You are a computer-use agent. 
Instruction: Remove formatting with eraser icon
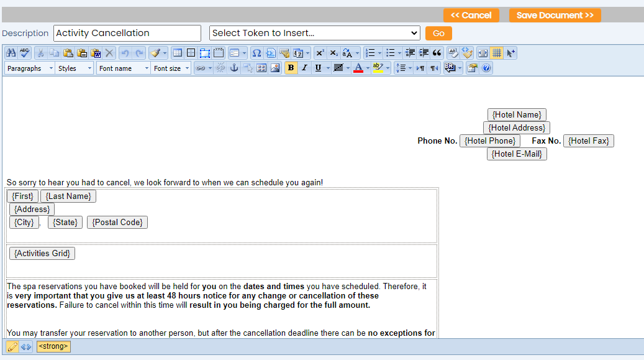[453, 53]
